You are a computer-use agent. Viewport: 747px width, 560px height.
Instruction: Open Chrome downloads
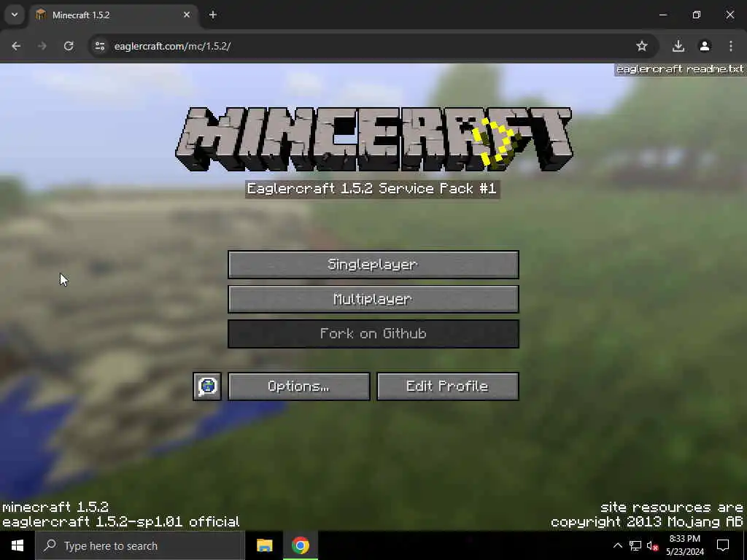[x=678, y=46]
